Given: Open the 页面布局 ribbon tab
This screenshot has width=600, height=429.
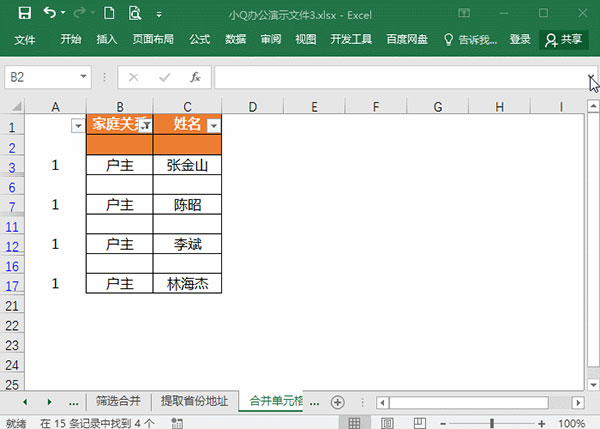Looking at the screenshot, I should coord(153,39).
